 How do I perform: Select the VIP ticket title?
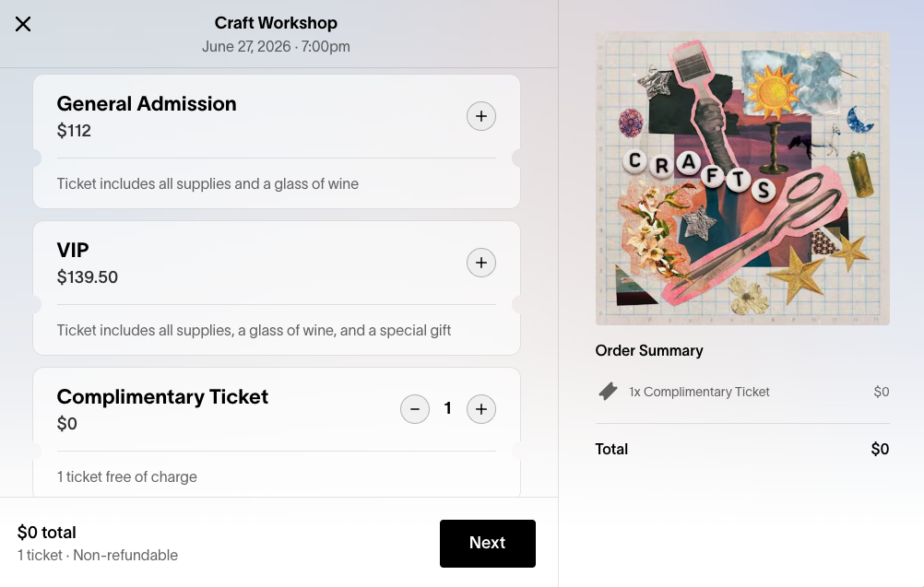[x=73, y=251]
